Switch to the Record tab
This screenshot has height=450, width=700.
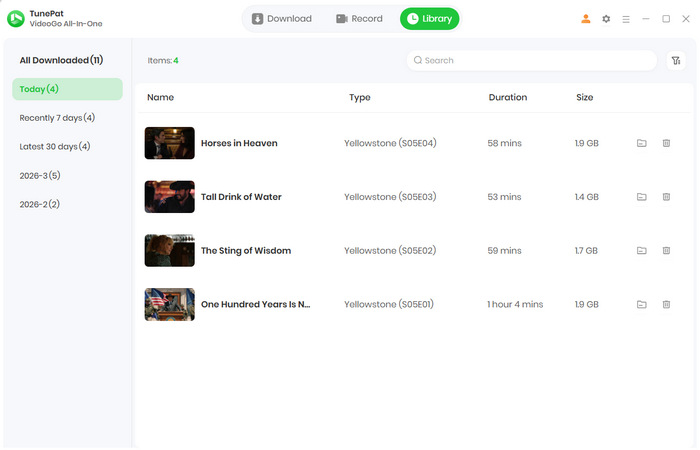[359, 19]
